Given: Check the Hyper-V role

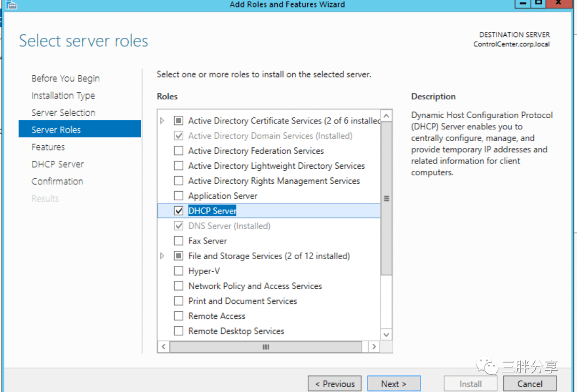Looking at the screenshot, I should click(x=179, y=271).
